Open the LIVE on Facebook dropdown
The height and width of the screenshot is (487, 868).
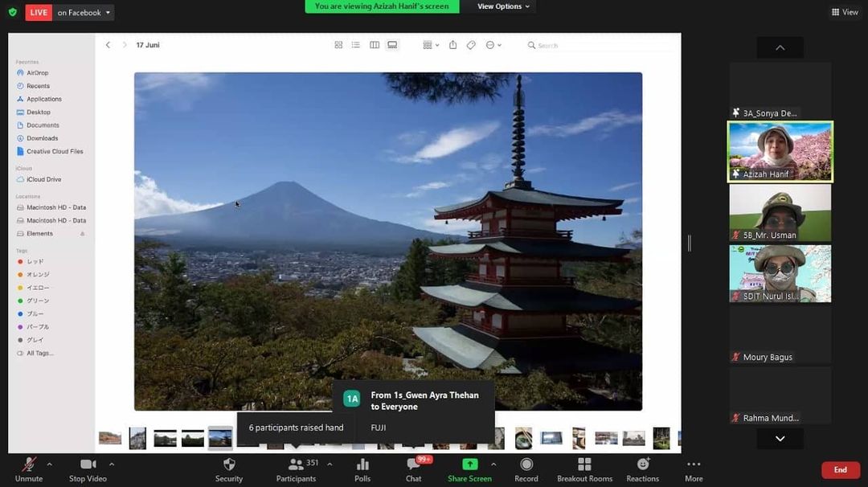pyautogui.click(x=84, y=13)
